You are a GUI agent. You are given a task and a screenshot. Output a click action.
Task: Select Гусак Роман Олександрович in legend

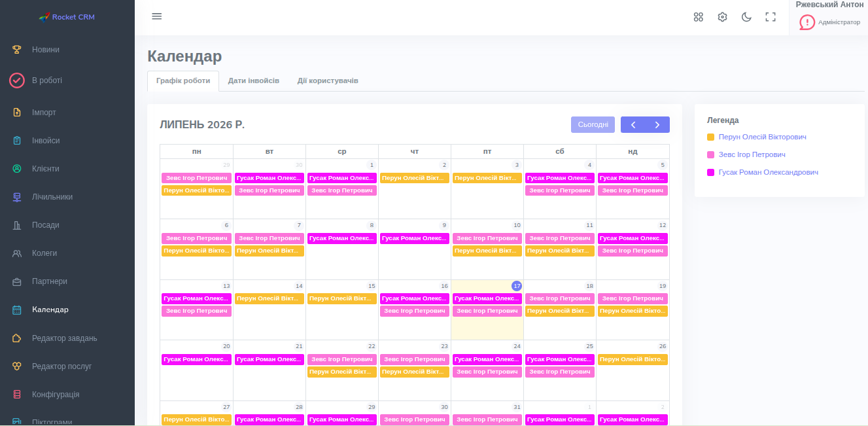[768, 173]
